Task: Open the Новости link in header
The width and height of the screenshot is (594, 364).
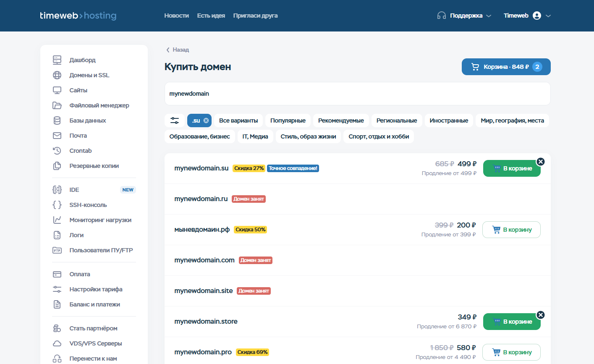Action: [x=177, y=16]
